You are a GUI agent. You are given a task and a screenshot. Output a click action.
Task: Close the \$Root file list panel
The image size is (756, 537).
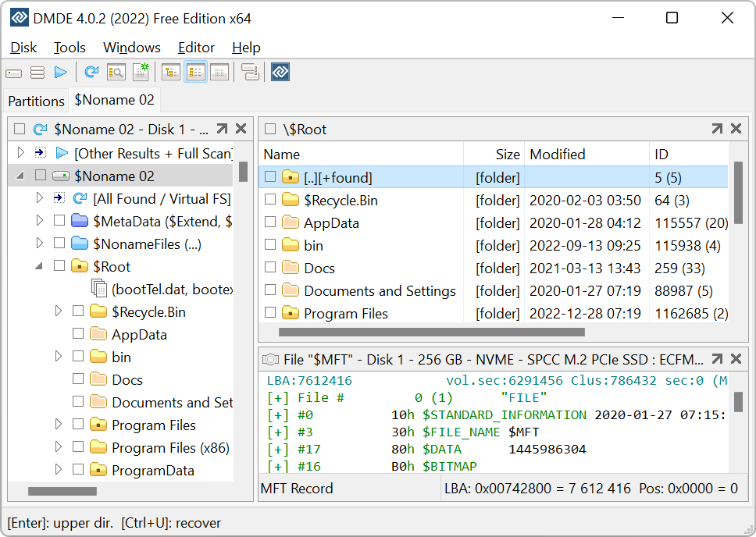tap(736, 129)
